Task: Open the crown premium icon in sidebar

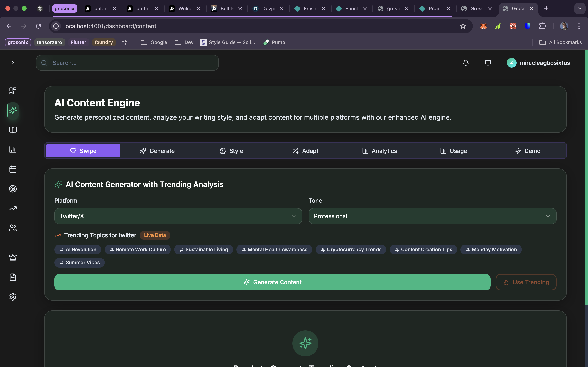Action: click(13, 258)
